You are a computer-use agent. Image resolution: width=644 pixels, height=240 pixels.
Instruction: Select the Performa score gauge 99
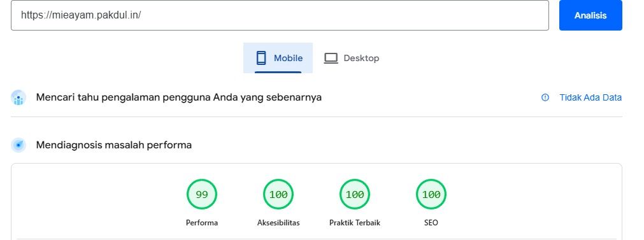202,194
